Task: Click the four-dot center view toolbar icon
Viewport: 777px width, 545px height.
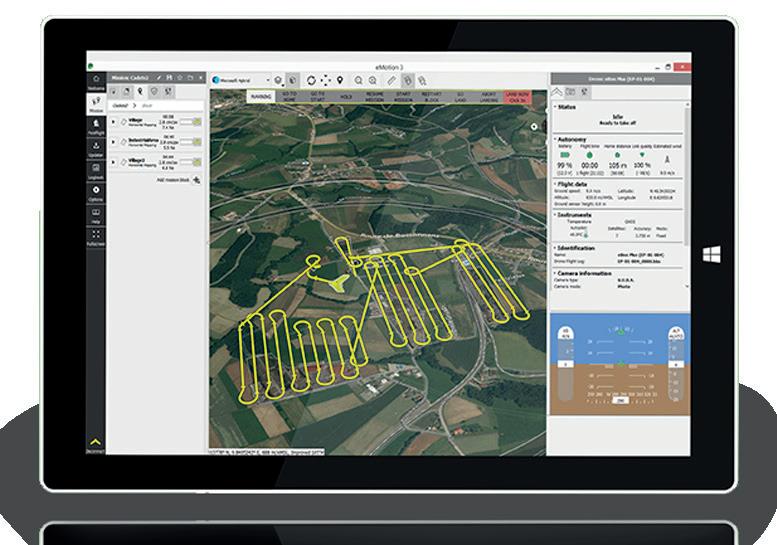Action: coord(326,80)
